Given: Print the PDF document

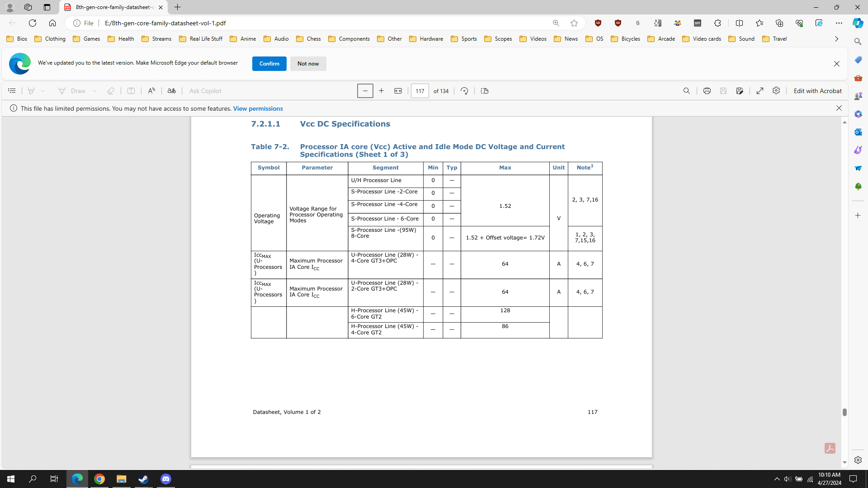Looking at the screenshot, I should [707, 91].
